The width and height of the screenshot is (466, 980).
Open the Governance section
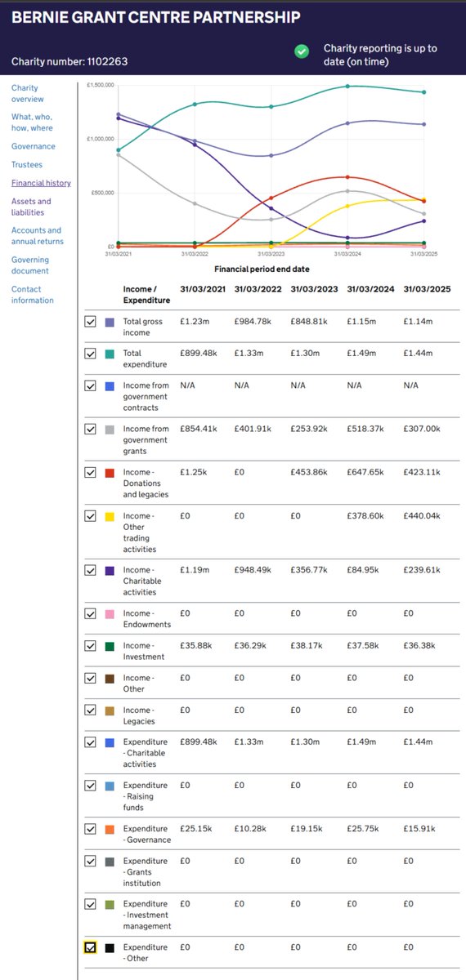(x=34, y=146)
